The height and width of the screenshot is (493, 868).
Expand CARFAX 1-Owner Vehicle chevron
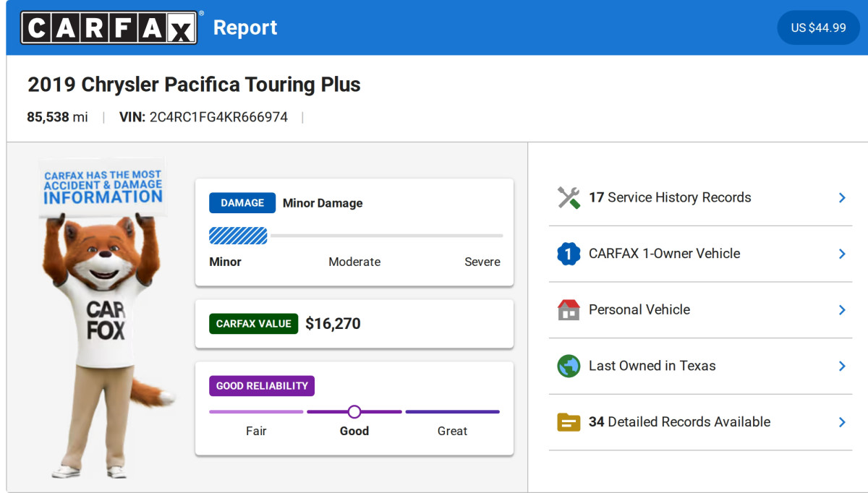(842, 254)
